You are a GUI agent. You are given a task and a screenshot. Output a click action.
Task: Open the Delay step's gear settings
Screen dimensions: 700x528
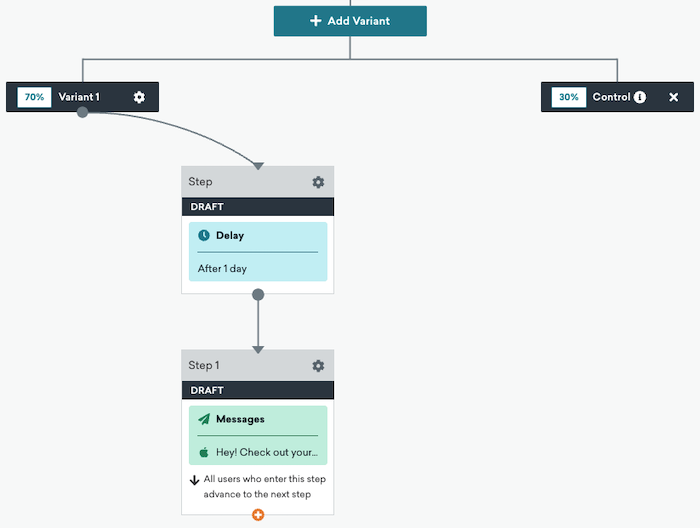coord(318,182)
